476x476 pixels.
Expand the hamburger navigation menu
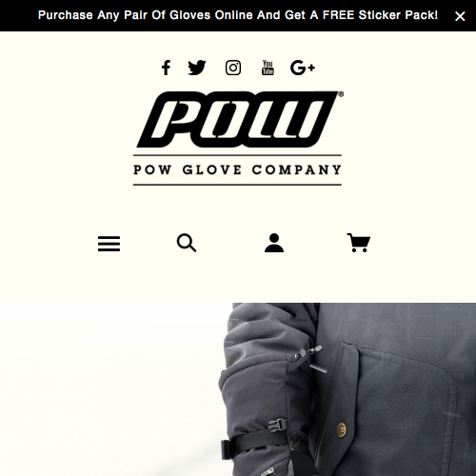pyautogui.click(x=109, y=244)
